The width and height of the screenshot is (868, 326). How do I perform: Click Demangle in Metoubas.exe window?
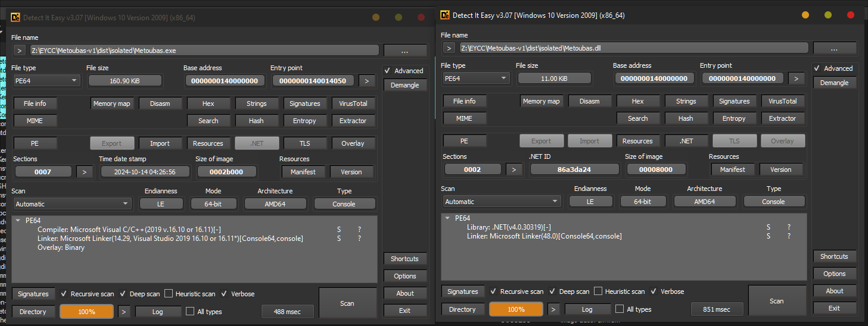click(x=405, y=85)
